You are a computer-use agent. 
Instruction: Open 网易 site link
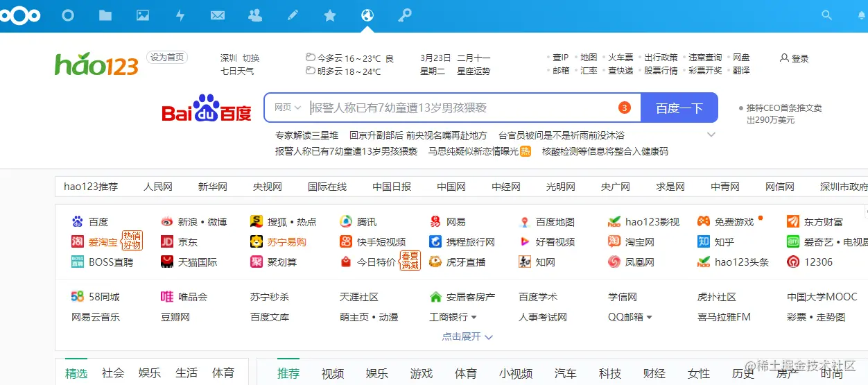point(448,222)
